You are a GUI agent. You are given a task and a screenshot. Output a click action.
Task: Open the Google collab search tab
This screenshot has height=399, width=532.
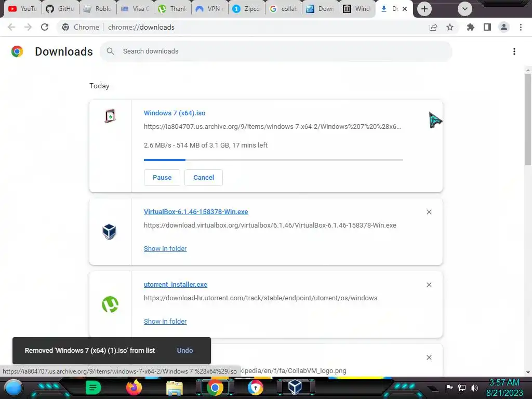[x=284, y=9]
